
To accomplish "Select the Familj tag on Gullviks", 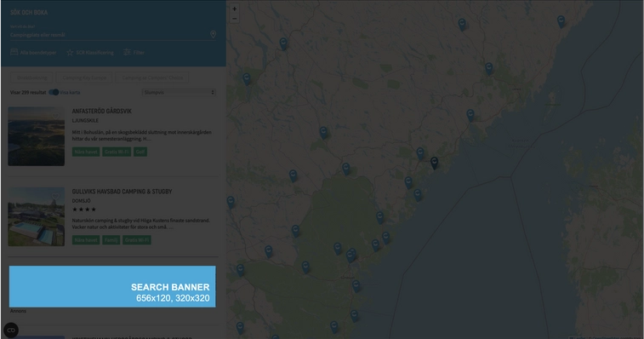I will pyautogui.click(x=111, y=240).
